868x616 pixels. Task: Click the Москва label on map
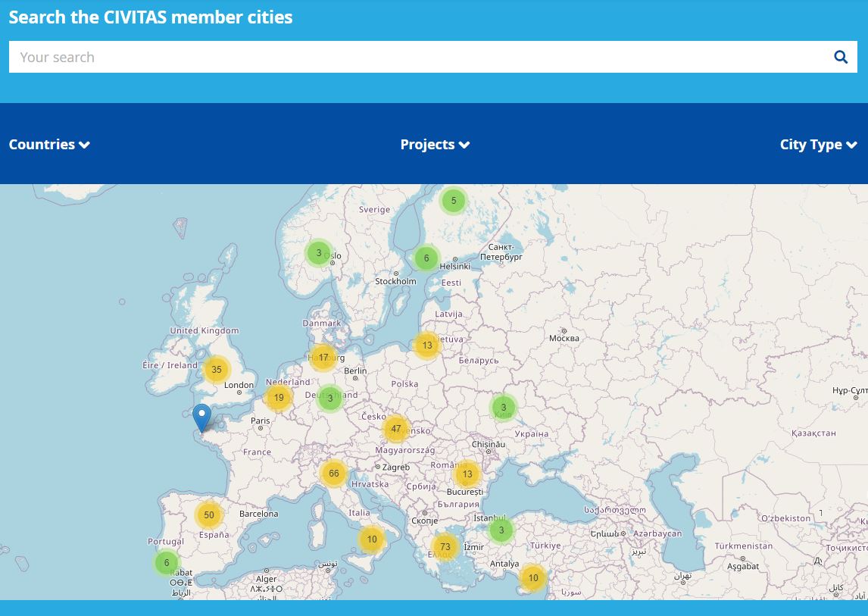[564, 338]
